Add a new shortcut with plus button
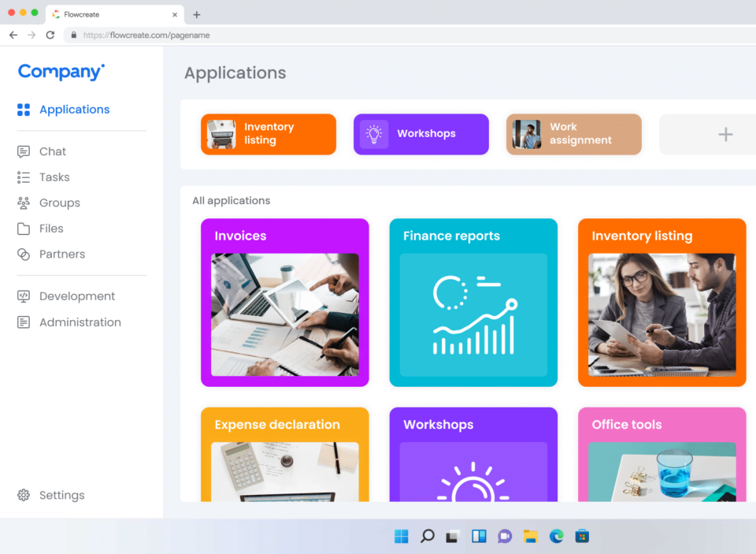The height and width of the screenshot is (554, 756). (724, 135)
